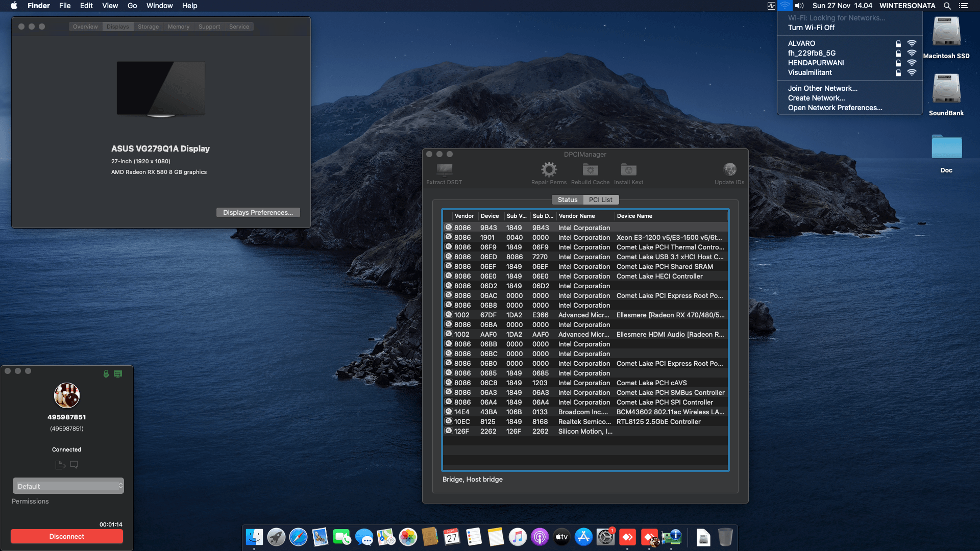Click the AnyDesk file transfer icon
The height and width of the screenshot is (551, 980).
point(60,465)
